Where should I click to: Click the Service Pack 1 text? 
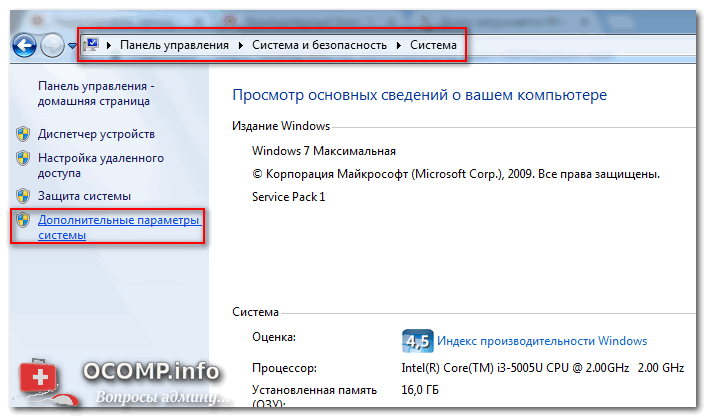point(289,197)
